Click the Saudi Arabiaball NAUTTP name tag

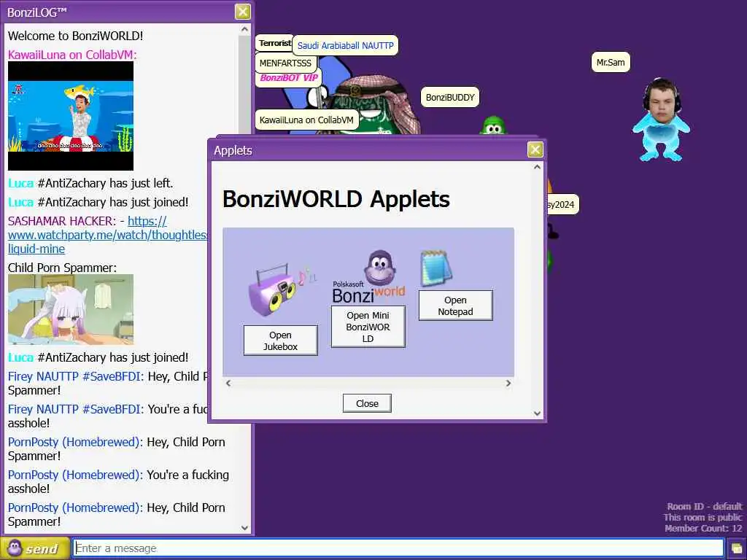(345, 46)
